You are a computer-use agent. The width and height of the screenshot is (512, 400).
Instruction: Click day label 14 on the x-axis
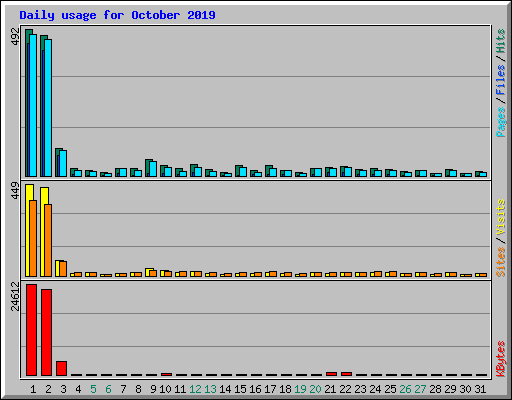tap(225, 389)
